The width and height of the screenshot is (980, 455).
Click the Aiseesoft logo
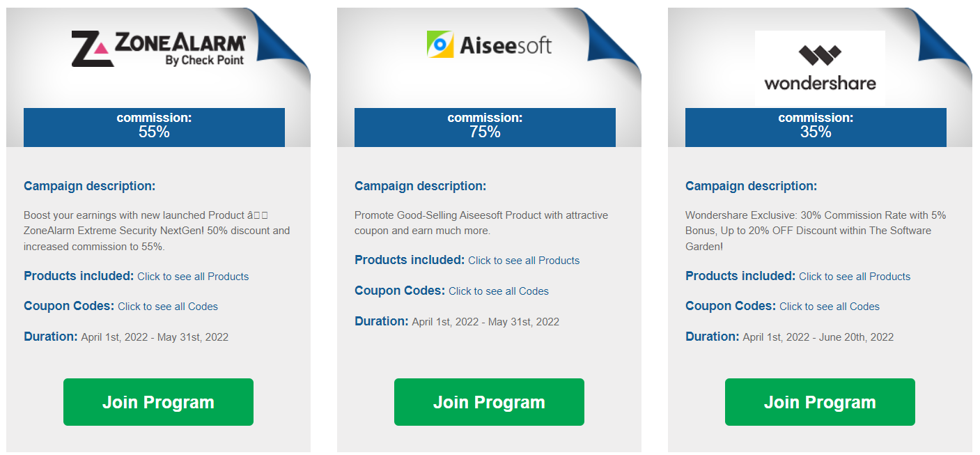pos(489,45)
